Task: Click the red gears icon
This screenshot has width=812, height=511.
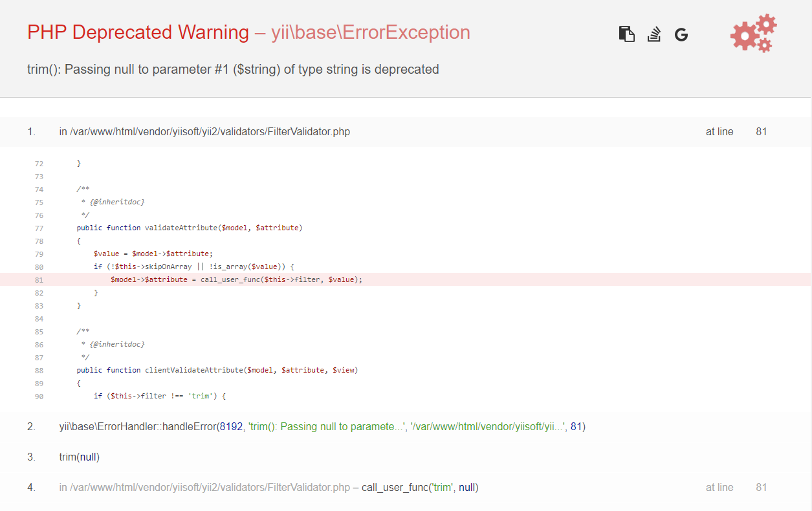Action: (x=754, y=34)
